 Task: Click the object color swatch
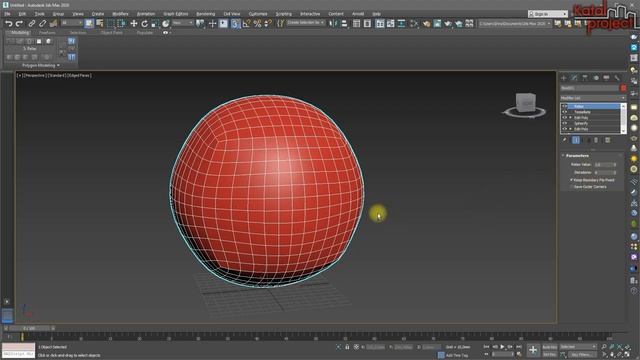(x=623, y=88)
